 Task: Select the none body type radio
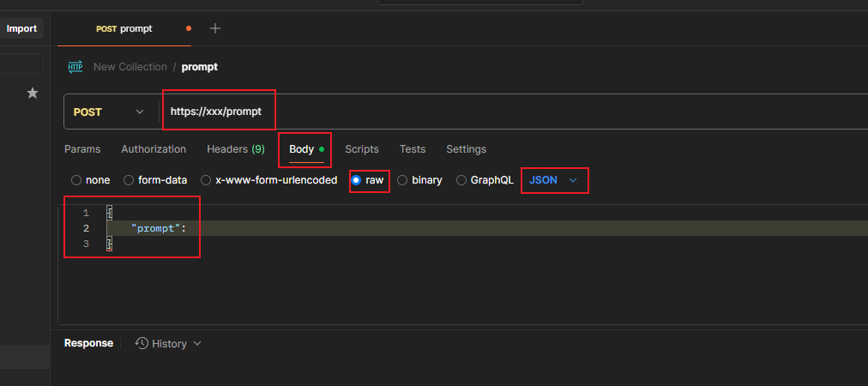[76, 180]
